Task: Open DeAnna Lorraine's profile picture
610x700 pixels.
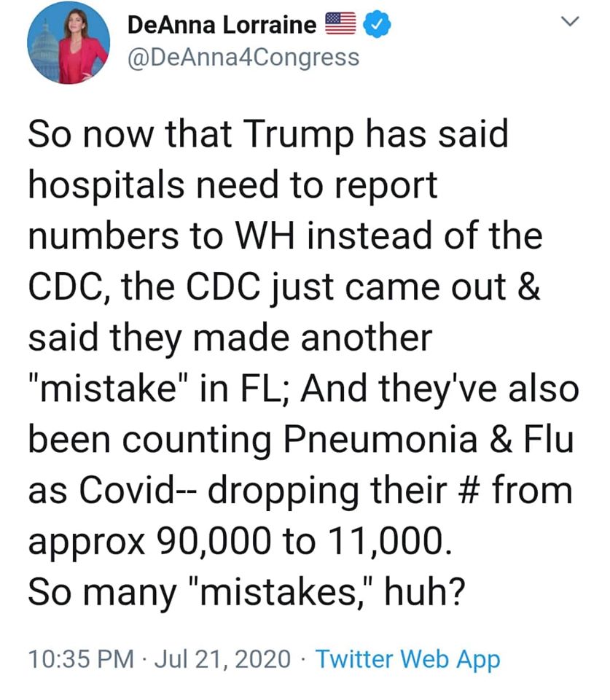Action: tap(68, 43)
